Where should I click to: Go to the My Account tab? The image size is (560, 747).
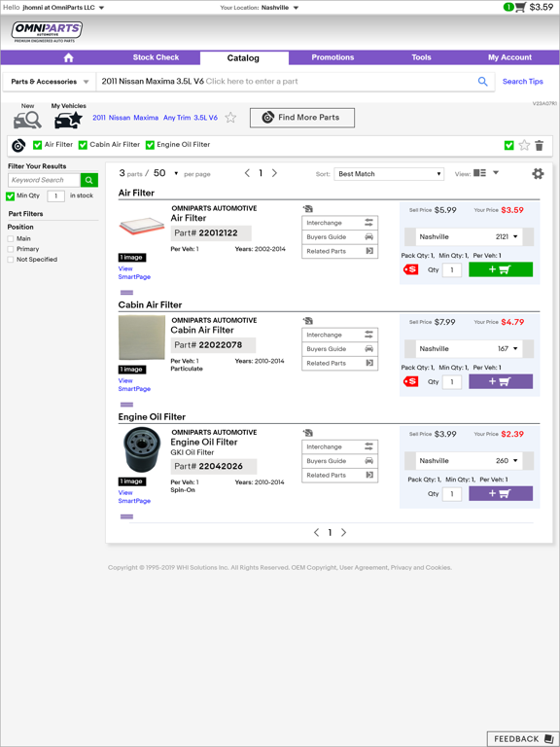point(509,57)
